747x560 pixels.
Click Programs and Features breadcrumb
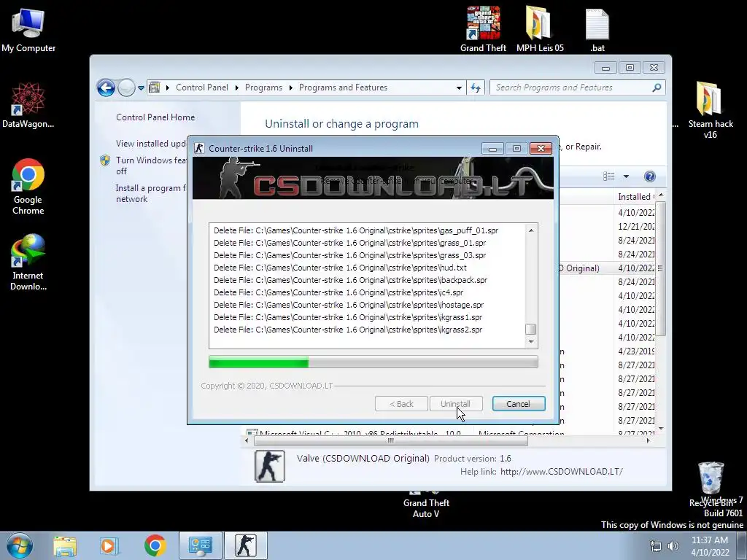point(343,87)
